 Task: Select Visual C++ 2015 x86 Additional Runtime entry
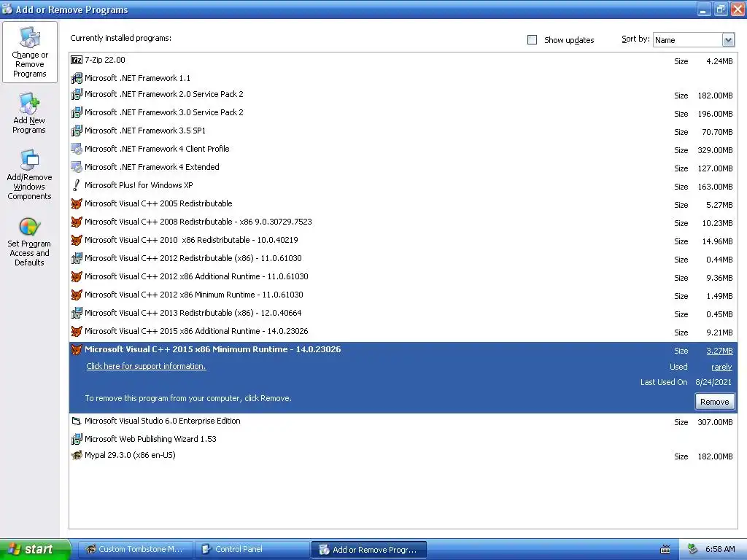pos(403,332)
